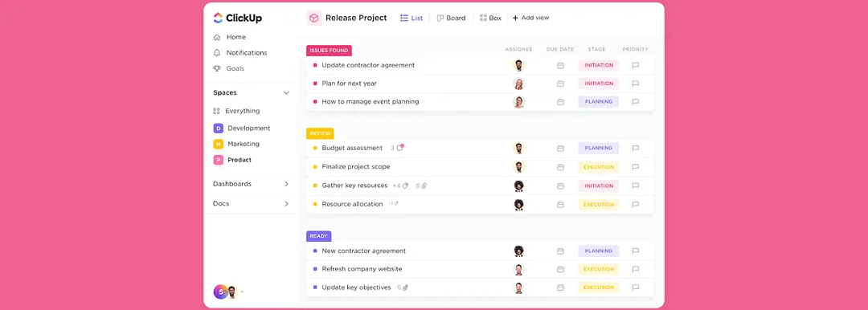Click the PRIORITY column header
Screen dimensions: 868x310
point(636,49)
